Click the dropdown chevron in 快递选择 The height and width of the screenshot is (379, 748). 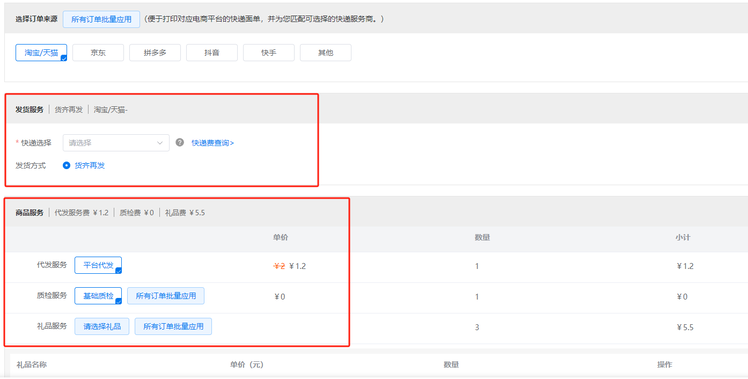click(160, 143)
